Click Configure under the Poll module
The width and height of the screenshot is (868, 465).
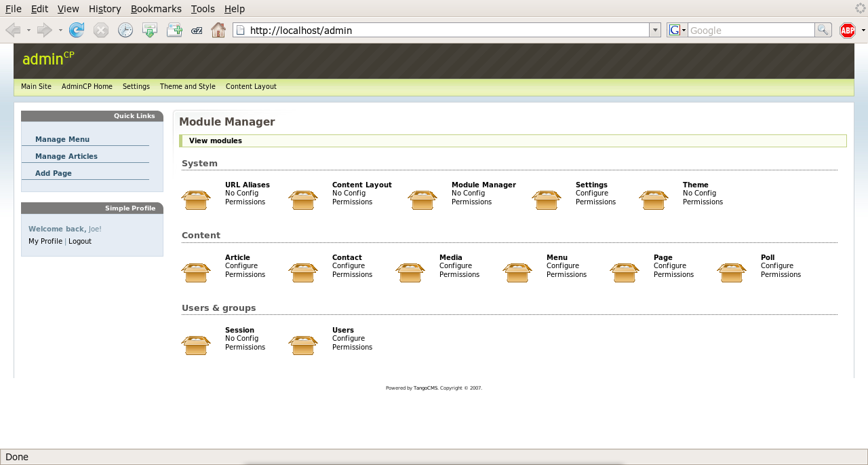pyautogui.click(x=777, y=266)
